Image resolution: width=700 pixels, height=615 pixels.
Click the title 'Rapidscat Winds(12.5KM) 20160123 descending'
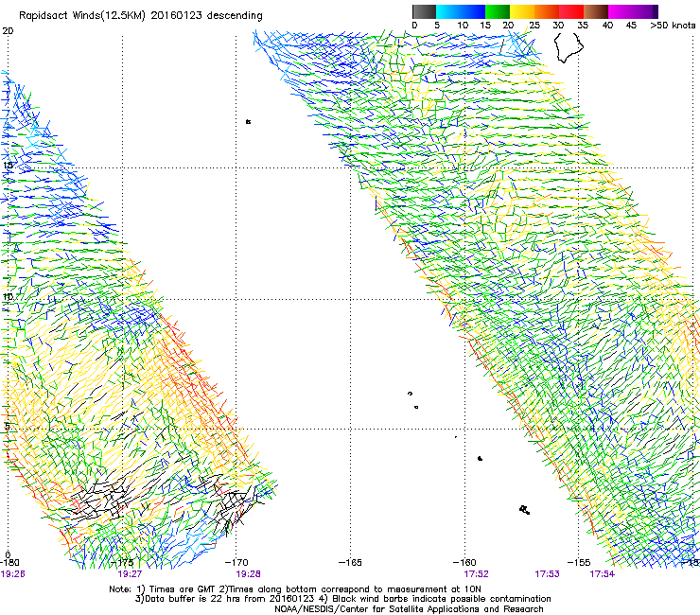[x=141, y=16]
